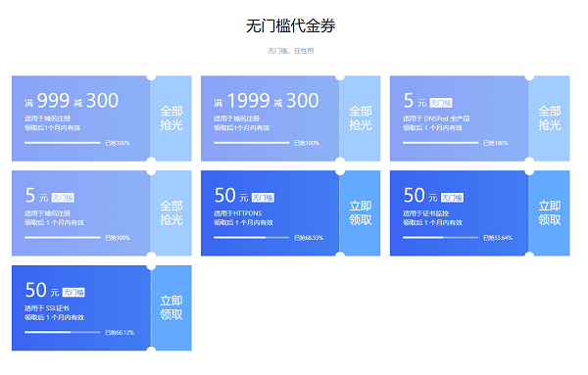588x375 pixels.
Task: Click 全部抢光 on the 满1999减300 coupon
Action: pos(361,118)
